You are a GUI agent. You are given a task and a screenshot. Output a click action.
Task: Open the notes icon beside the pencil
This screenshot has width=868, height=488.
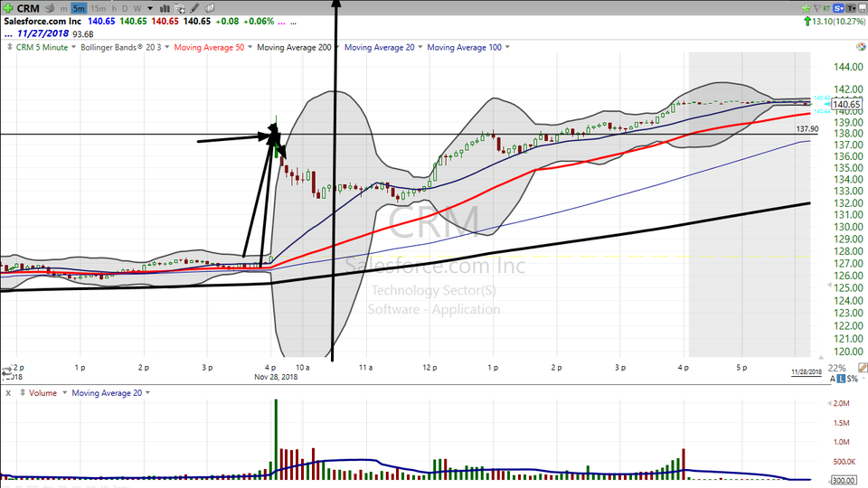(x=210, y=8)
